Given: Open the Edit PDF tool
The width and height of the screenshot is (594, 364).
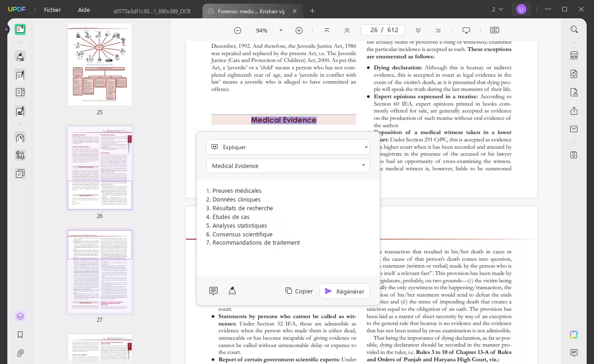Looking at the screenshot, I should click(x=20, y=75).
